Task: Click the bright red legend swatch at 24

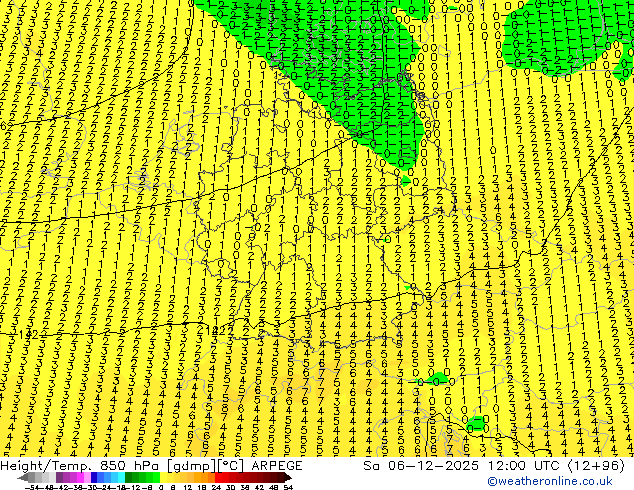Action: (x=218, y=477)
